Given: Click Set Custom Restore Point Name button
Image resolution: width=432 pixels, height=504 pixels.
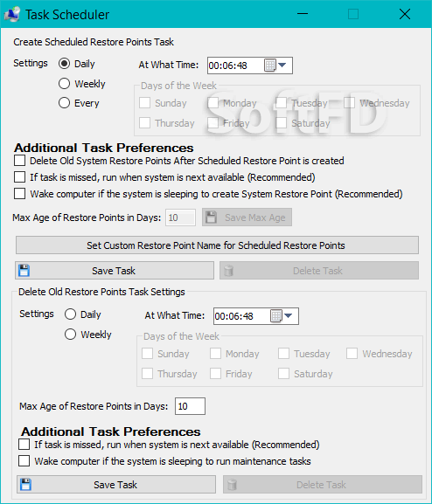Looking at the screenshot, I should tap(217, 245).
